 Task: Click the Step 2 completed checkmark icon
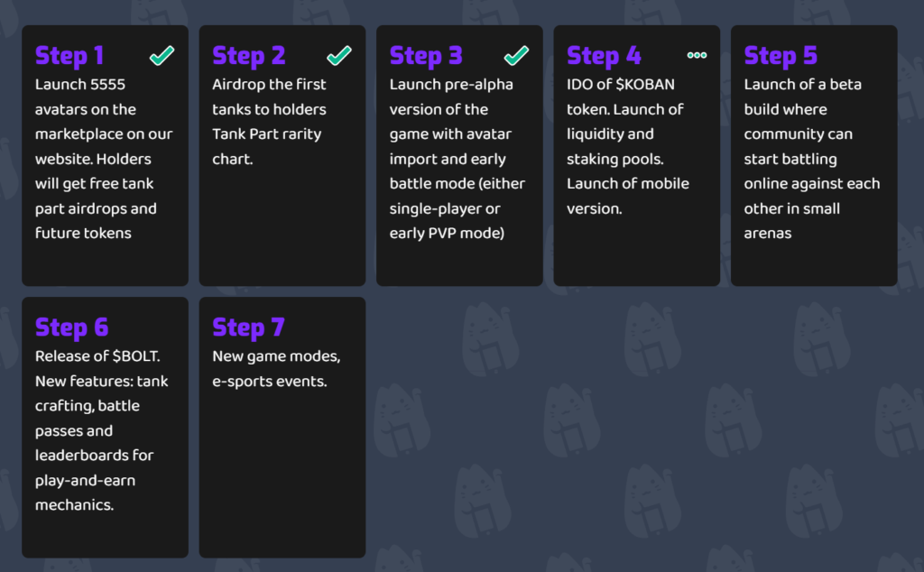(x=338, y=56)
